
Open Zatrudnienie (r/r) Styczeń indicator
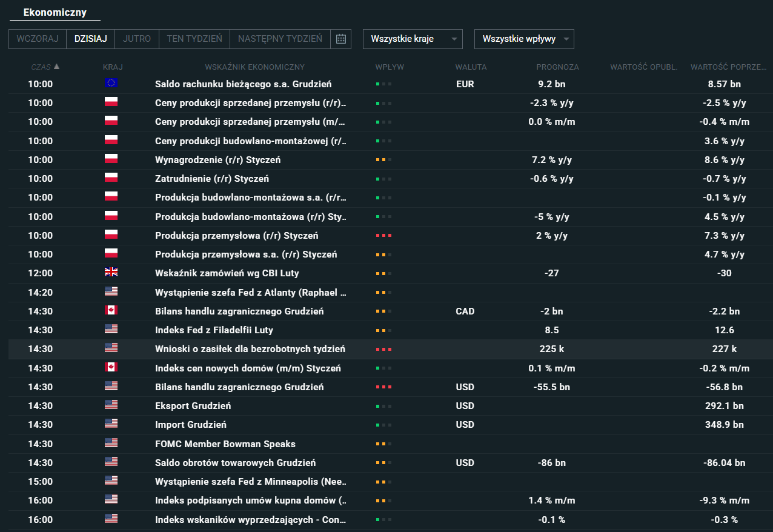point(212,179)
